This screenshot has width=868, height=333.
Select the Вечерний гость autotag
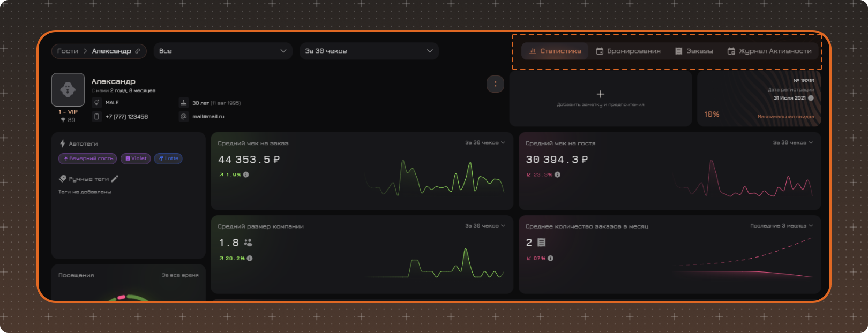coord(88,158)
